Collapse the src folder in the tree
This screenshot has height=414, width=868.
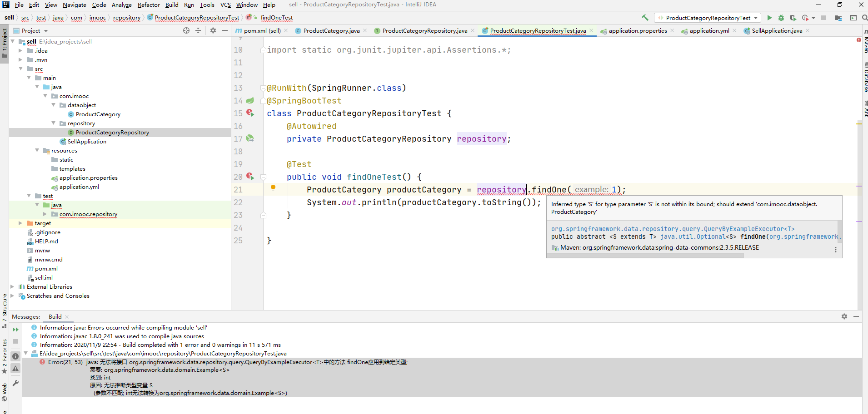tap(20, 69)
